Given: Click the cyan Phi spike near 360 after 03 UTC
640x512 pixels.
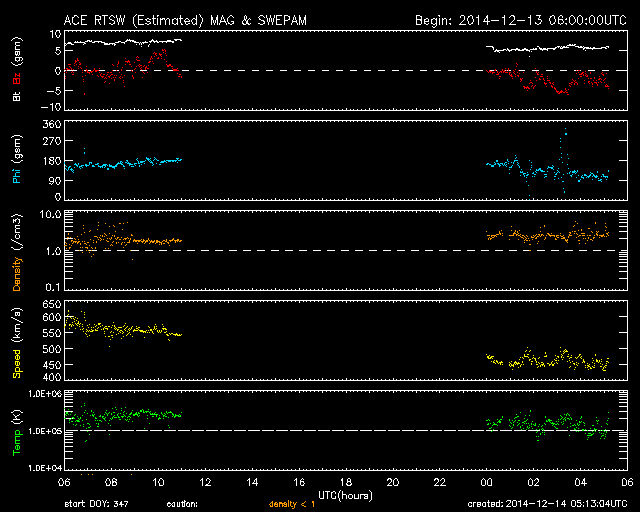Looking at the screenshot, I should pyautogui.click(x=565, y=131).
